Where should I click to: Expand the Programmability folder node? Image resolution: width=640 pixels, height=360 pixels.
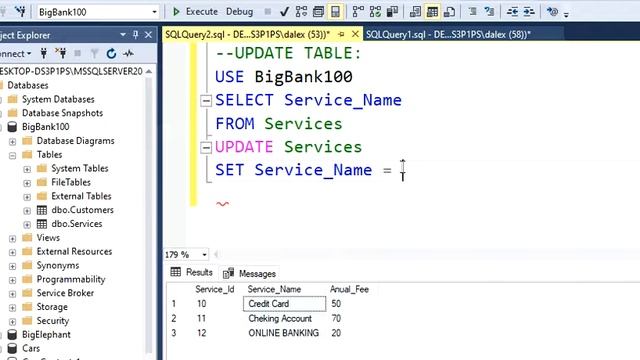tap(13, 280)
